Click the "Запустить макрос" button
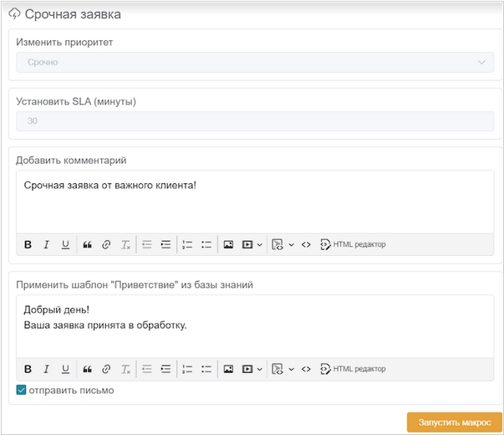Image resolution: width=504 pixels, height=435 pixels. tap(454, 422)
